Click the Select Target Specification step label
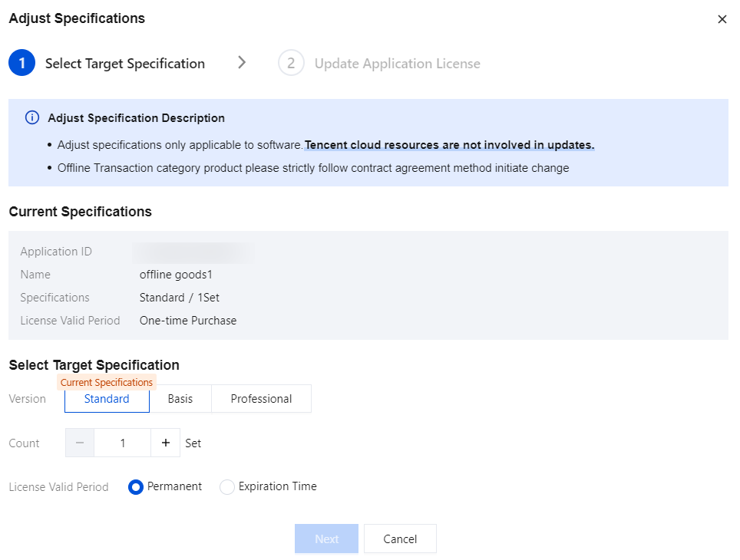Viewport: 740px width, 560px height. (125, 64)
